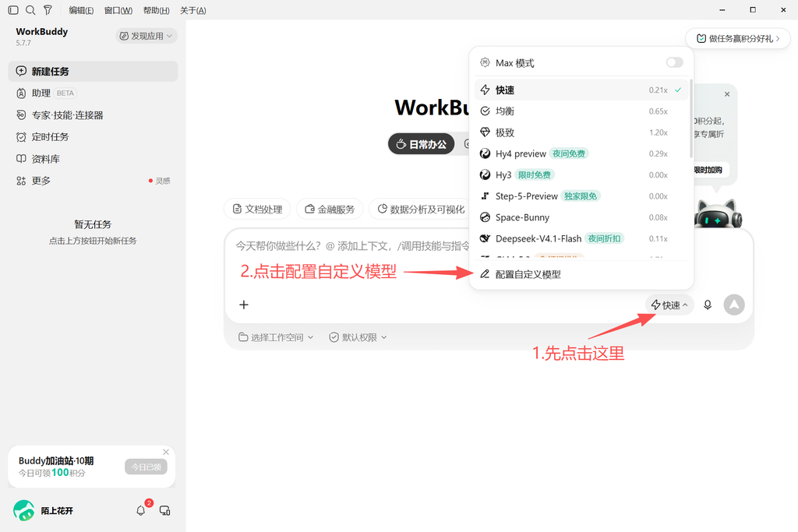
Task: Select the 快速 model option
Action: pyautogui.click(x=581, y=90)
